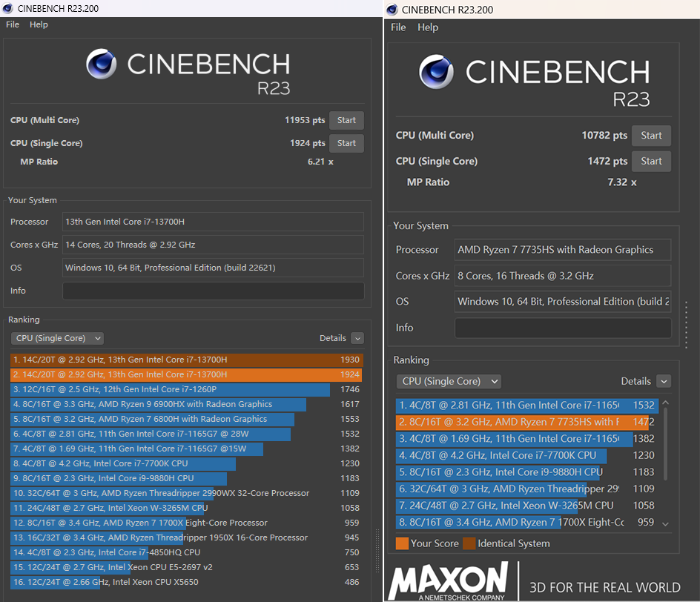Select rank 12 Ryzen 7 1700X row in i7-13700H window
This screenshot has width=700, height=602.
[x=187, y=523]
